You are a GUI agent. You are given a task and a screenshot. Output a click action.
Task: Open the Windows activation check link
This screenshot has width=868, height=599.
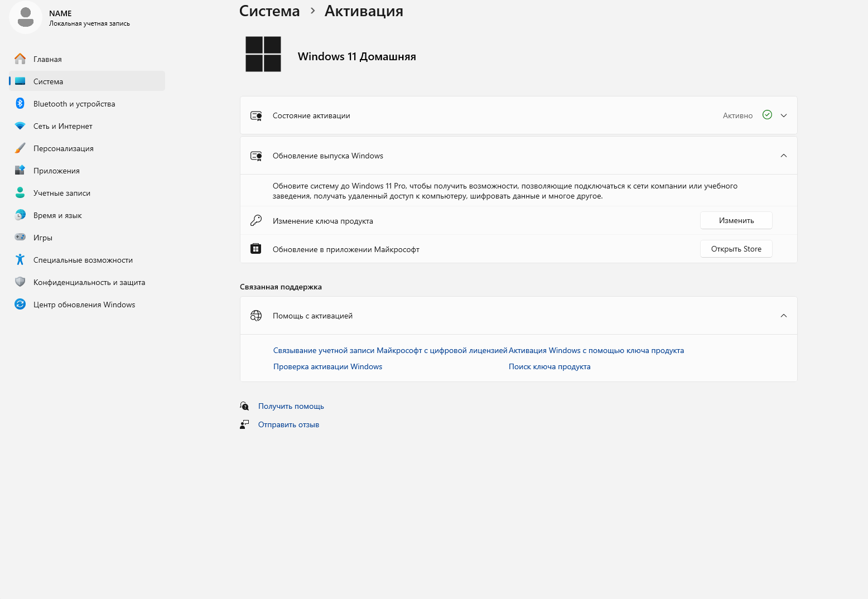[x=327, y=366]
